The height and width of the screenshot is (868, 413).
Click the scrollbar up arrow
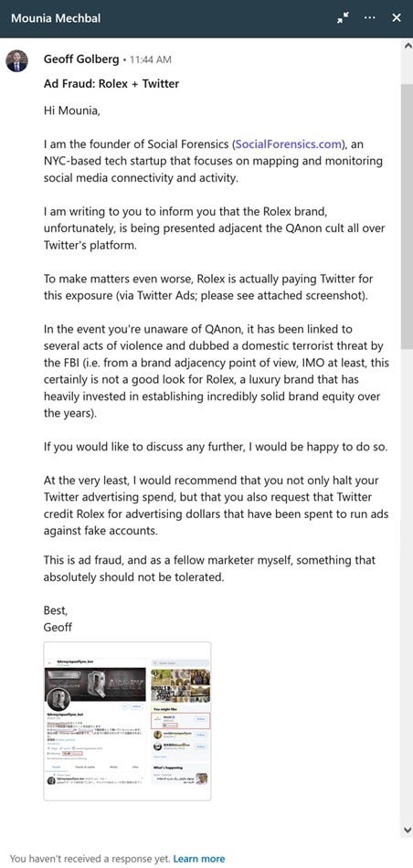[408, 46]
